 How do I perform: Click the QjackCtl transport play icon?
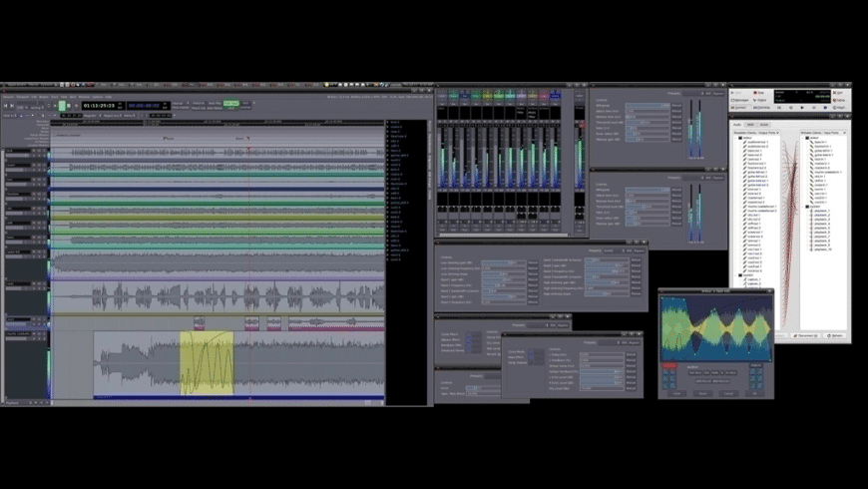click(x=802, y=108)
